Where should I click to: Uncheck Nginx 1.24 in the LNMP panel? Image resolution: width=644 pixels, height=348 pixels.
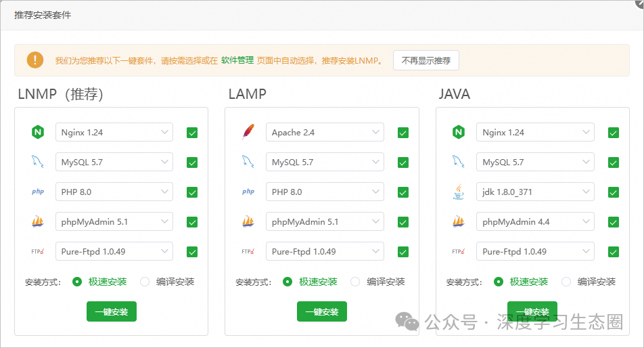(x=192, y=133)
